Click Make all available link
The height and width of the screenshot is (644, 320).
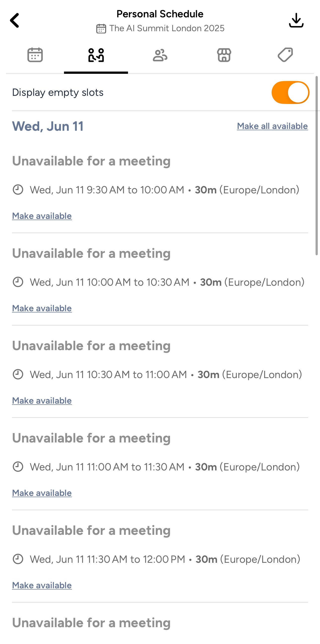point(272,126)
